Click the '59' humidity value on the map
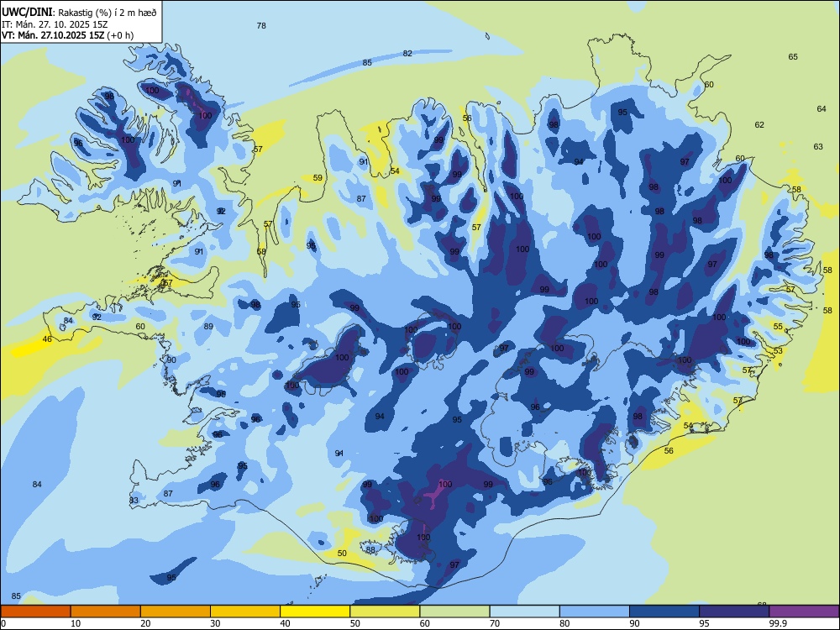 318,178
